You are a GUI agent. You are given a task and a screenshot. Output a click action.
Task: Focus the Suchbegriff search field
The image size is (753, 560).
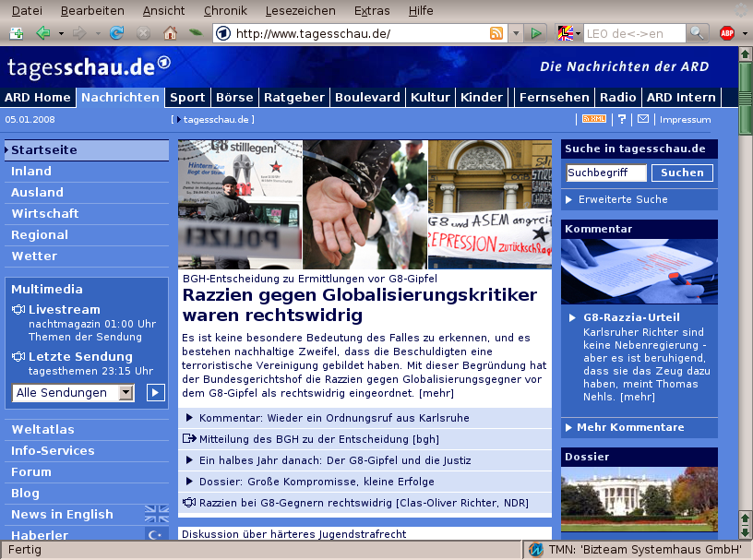tap(606, 173)
